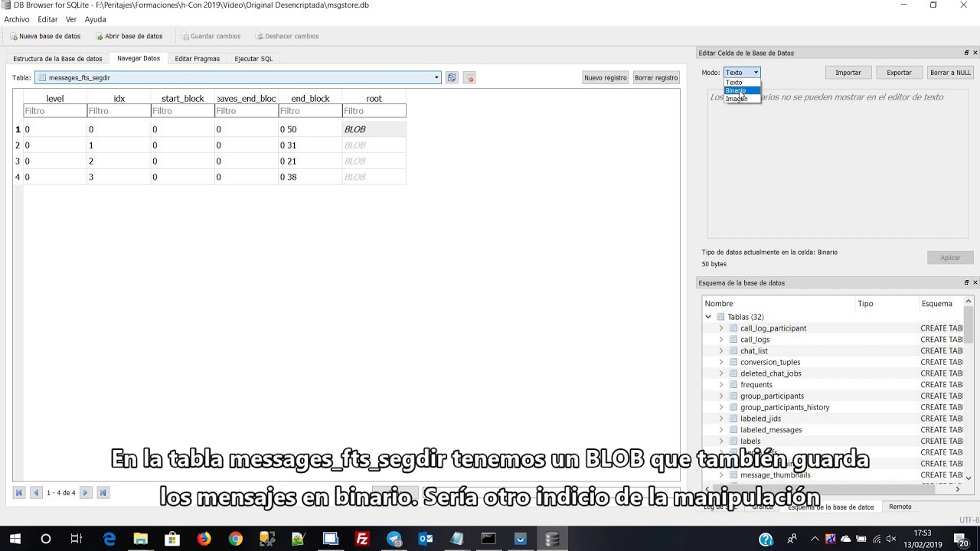Switch to the Ejecutar SQL tab

[x=253, y=59]
